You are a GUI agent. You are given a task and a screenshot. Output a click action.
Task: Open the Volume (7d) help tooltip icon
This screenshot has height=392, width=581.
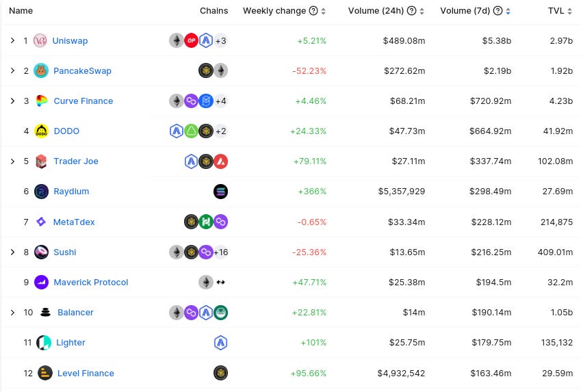498,11
